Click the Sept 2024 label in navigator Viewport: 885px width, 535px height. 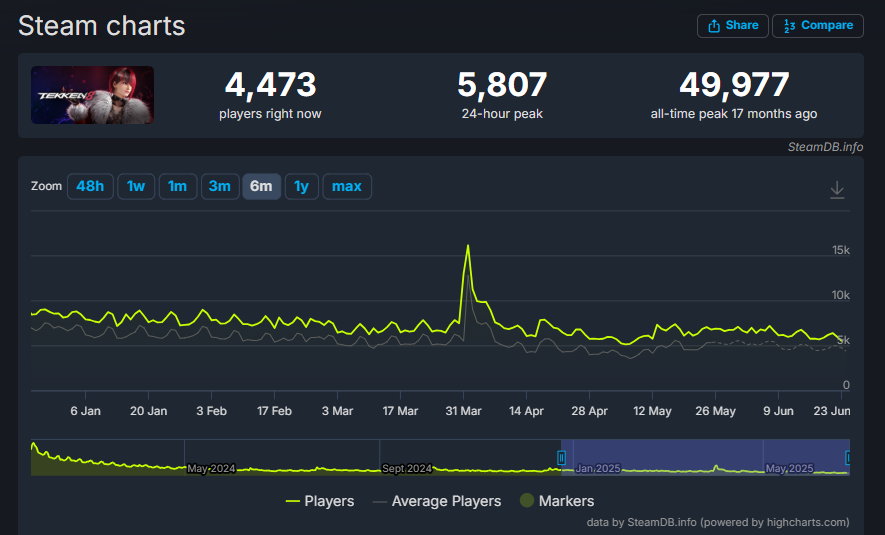pos(407,469)
